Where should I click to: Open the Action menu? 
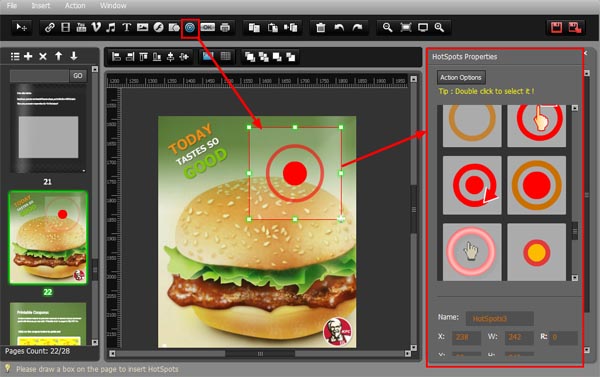coord(75,5)
